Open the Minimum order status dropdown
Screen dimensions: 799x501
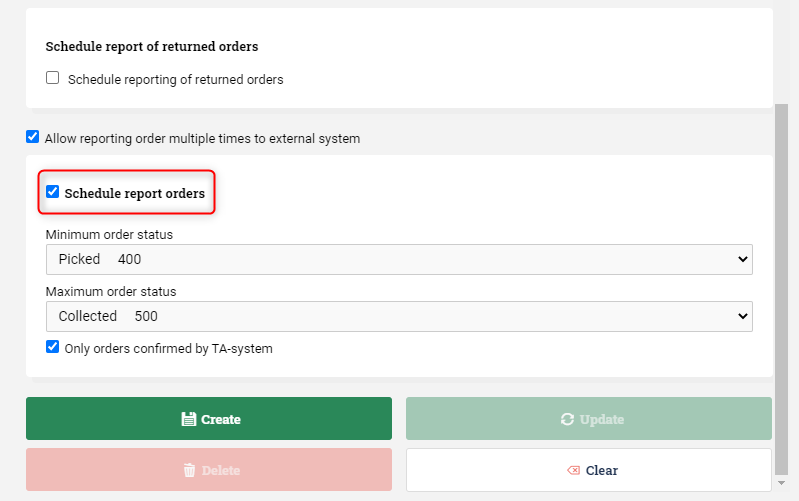coord(399,259)
